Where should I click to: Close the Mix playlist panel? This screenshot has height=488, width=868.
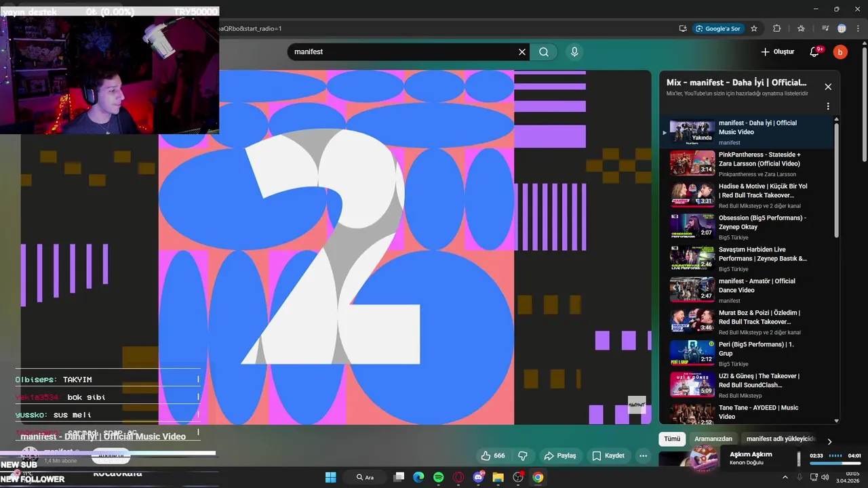tap(827, 87)
